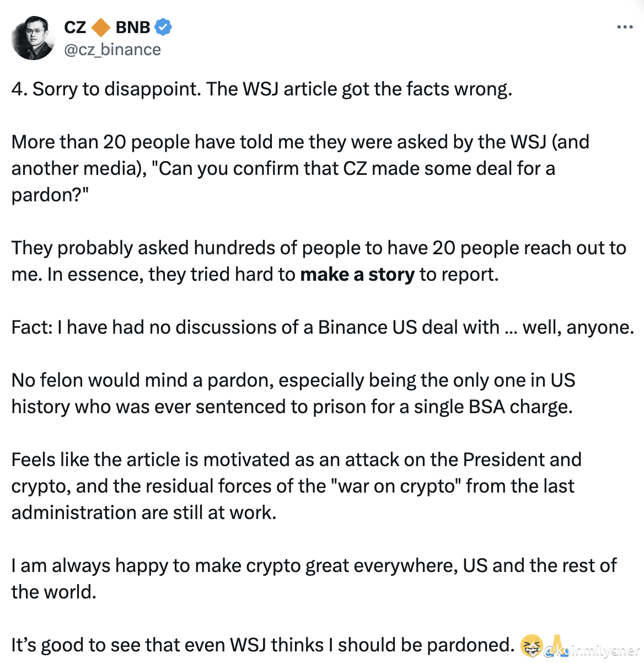
Task: Click the laughing tears emoji
Action: coord(530,646)
